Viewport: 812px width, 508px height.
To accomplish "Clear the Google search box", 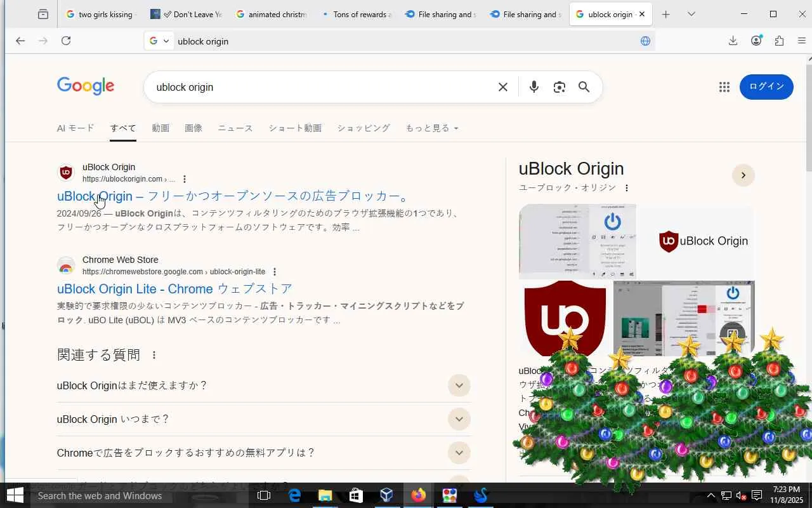I will coord(503,87).
